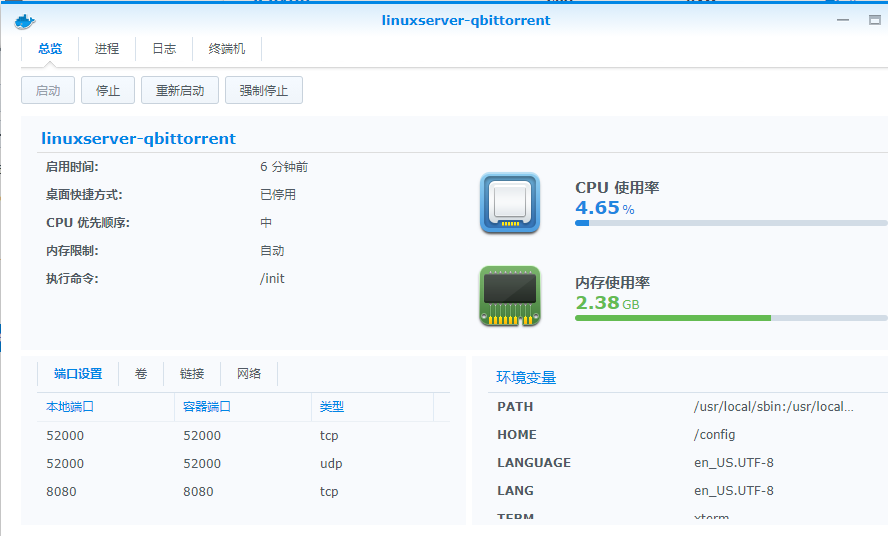
Task: Click the 4.65 % CPU usage value
Action: 605,208
